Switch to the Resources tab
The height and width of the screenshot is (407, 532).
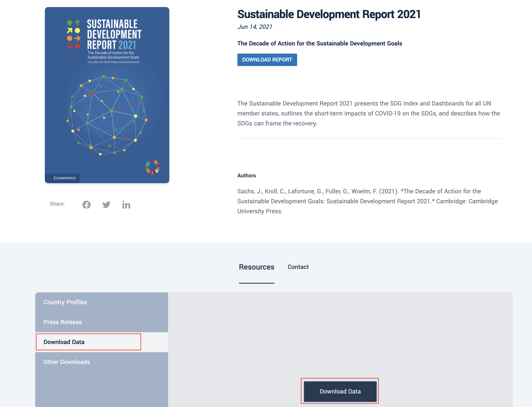pos(256,267)
